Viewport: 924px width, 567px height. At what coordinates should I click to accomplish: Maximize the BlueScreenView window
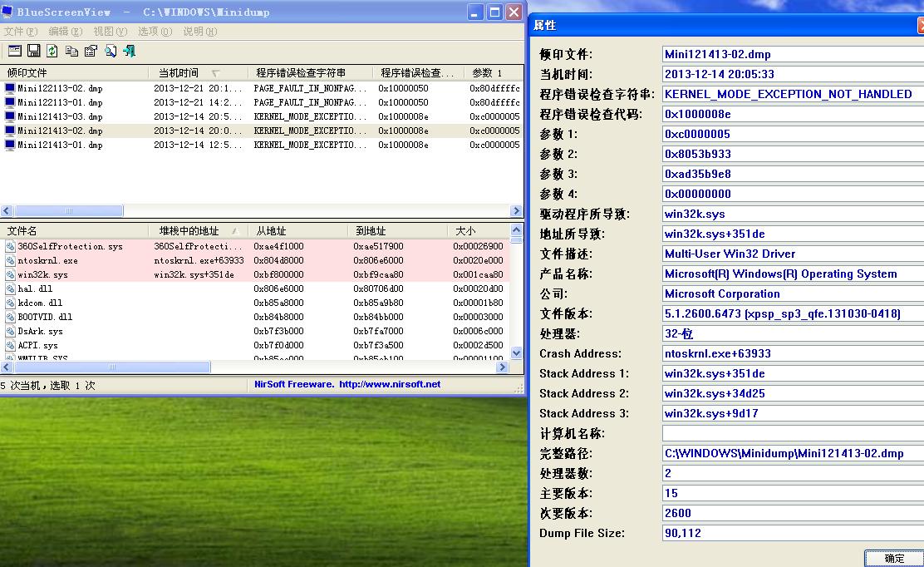click(x=494, y=12)
